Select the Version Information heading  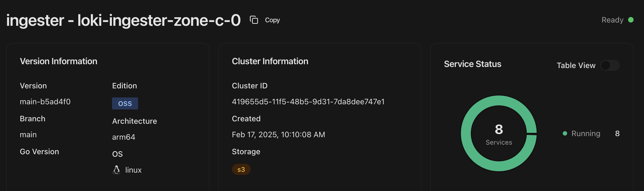click(x=58, y=61)
